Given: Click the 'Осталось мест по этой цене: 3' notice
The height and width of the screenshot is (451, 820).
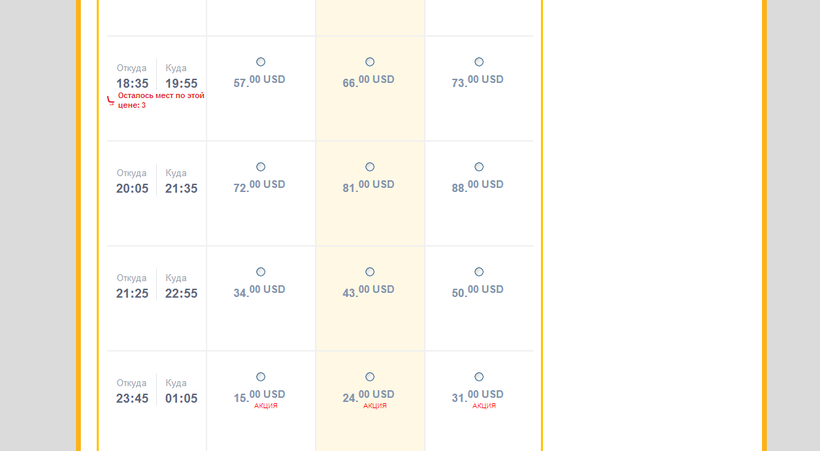Looking at the screenshot, I should point(160,100).
